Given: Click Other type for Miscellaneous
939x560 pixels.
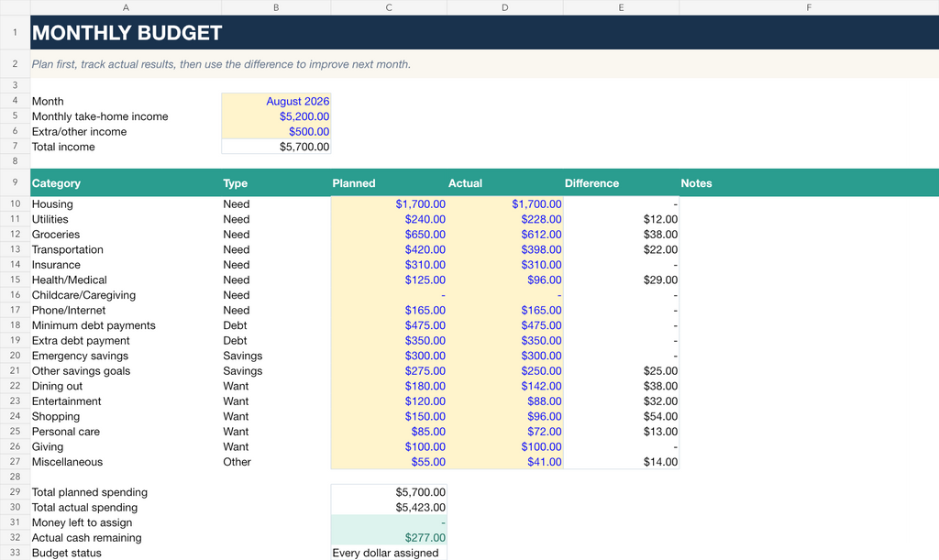Looking at the screenshot, I should (x=276, y=462).
